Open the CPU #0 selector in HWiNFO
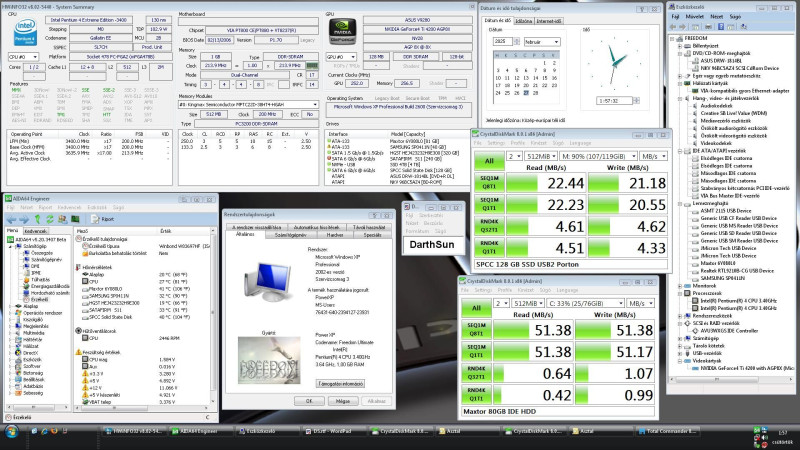Screen dimensions: 800x450 click(x=23, y=57)
